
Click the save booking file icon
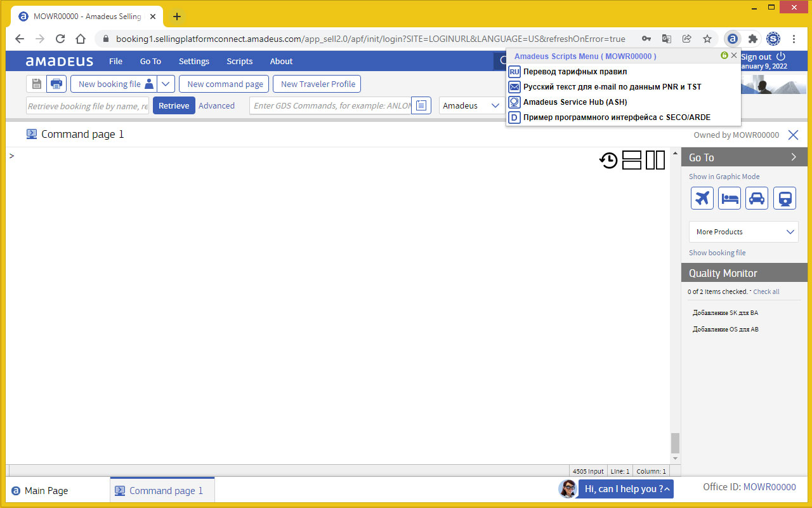[36, 84]
